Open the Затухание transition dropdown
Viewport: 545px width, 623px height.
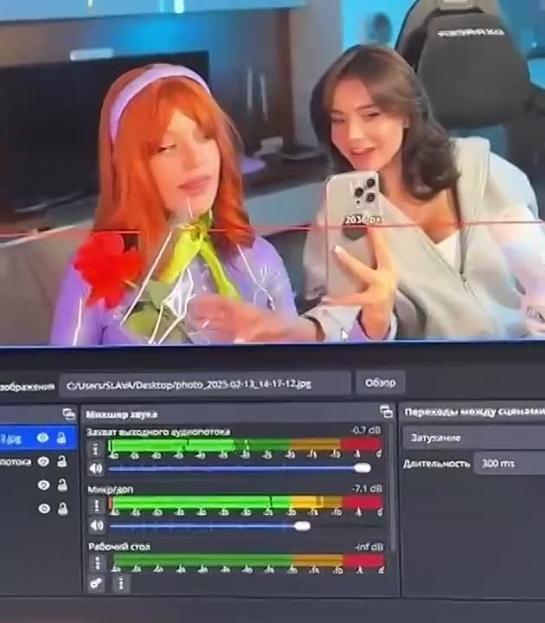tap(474, 438)
